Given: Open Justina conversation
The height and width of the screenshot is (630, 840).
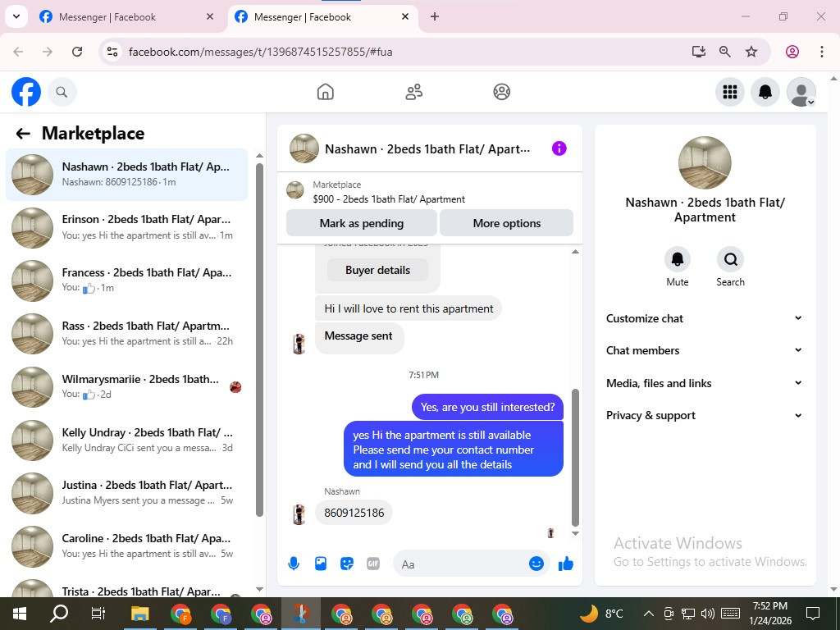Looking at the screenshot, I should coord(127,493).
